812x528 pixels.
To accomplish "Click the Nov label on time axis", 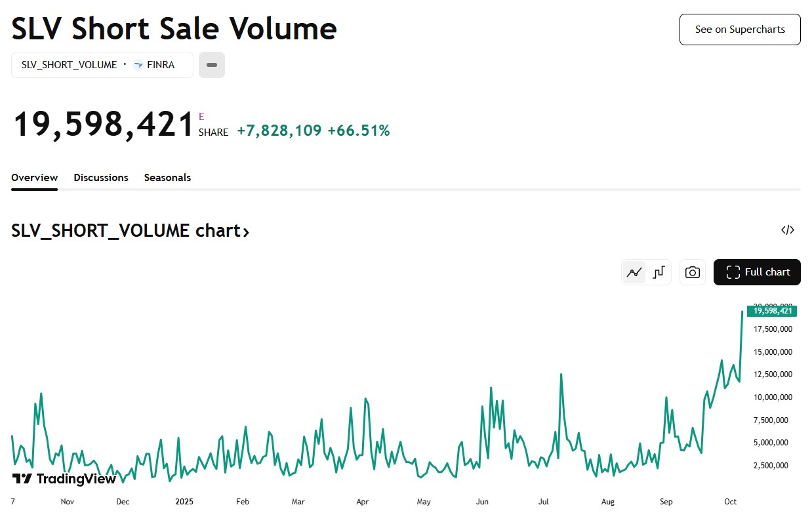I will pyautogui.click(x=67, y=502).
